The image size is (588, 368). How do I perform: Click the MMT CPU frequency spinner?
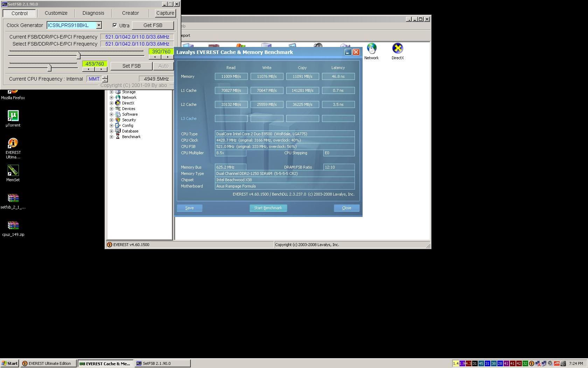coord(105,79)
